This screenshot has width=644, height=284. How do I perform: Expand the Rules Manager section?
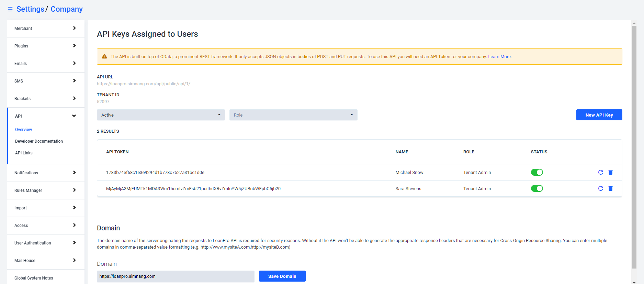coord(46,190)
